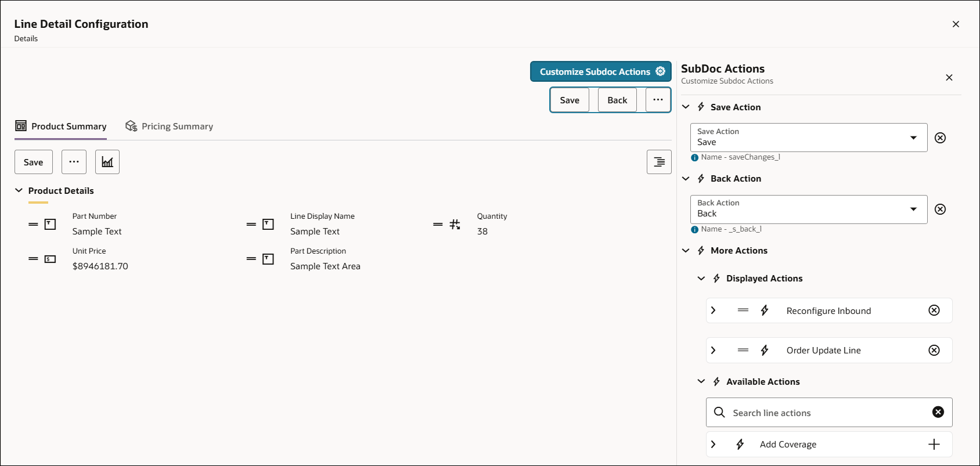980x466 pixels.
Task: Click the Sample Text Area value
Action: point(325,266)
